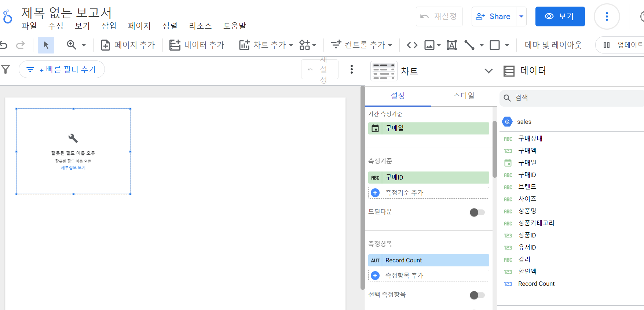The height and width of the screenshot is (310, 644).
Task: Click the Looker Studio logo
Action: [x=7, y=17]
